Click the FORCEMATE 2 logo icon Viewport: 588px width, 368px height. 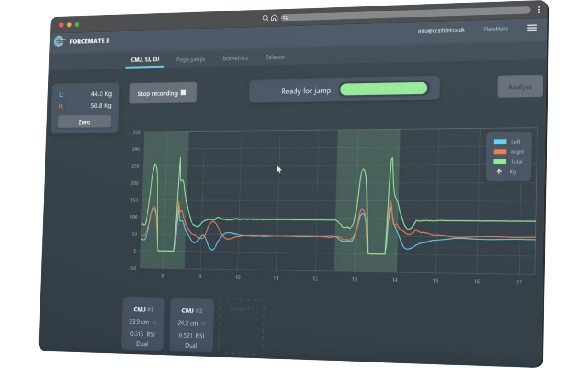tap(58, 41)
